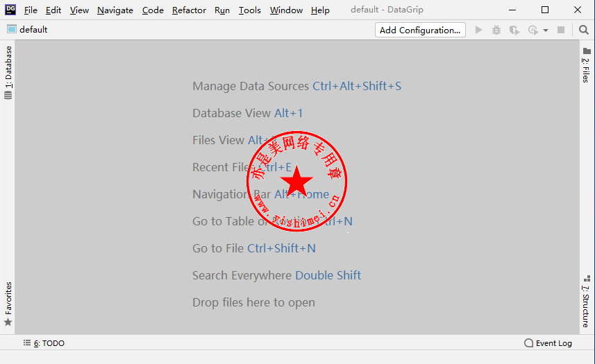Viewport: 595px width, 364px height.
Task: Open the Refactor menu
Action: (x=189, y=10)
